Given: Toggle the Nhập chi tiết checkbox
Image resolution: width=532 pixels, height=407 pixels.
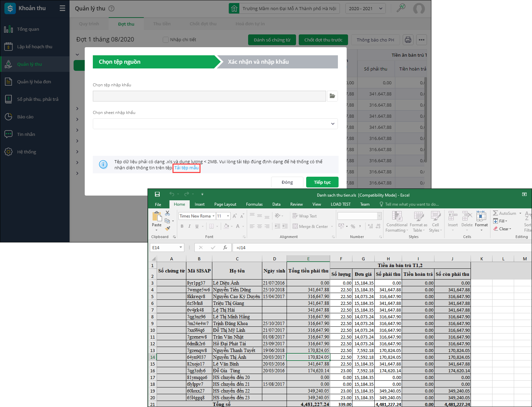Looking at the screenshot, I should (166, 40).
